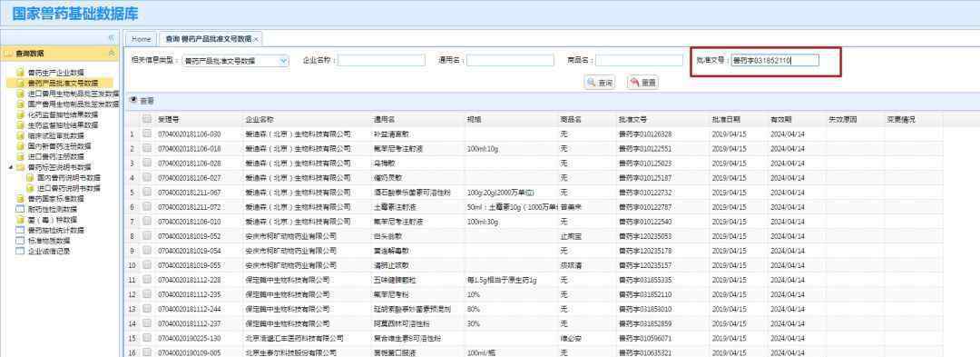
Task: Switch to the Home tab
Action: (x=141, y=39)
